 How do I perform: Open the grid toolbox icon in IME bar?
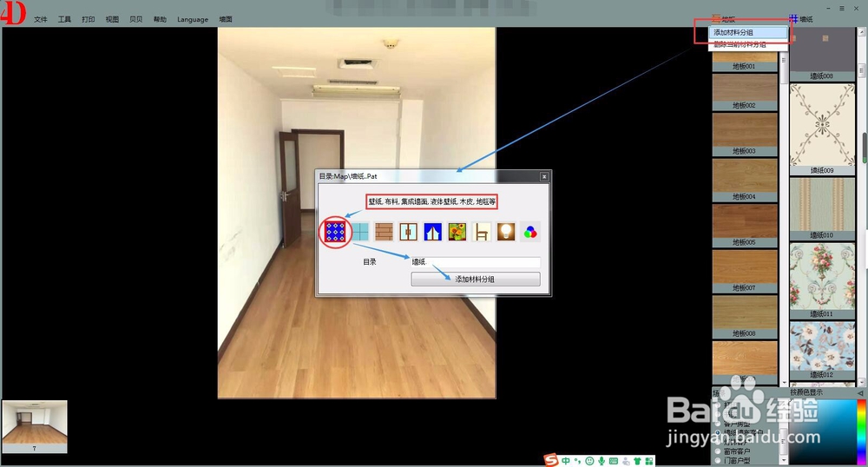click(x=648, y=460)
